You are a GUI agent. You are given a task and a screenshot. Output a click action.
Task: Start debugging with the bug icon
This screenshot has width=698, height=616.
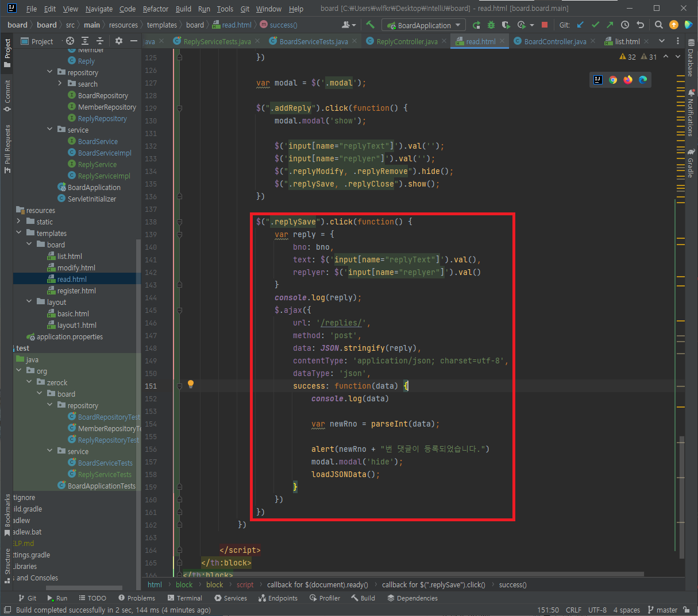491,25
